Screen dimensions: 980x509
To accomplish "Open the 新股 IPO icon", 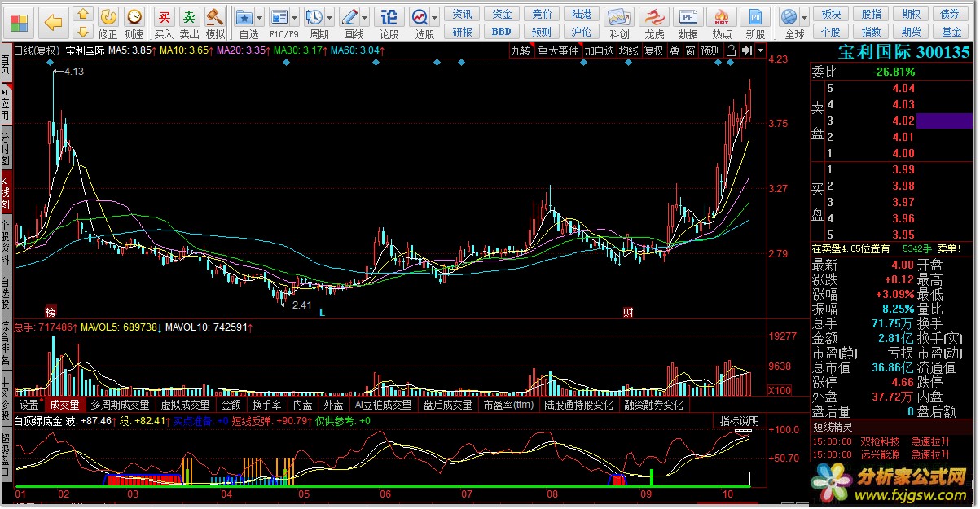I will (756, 16).
